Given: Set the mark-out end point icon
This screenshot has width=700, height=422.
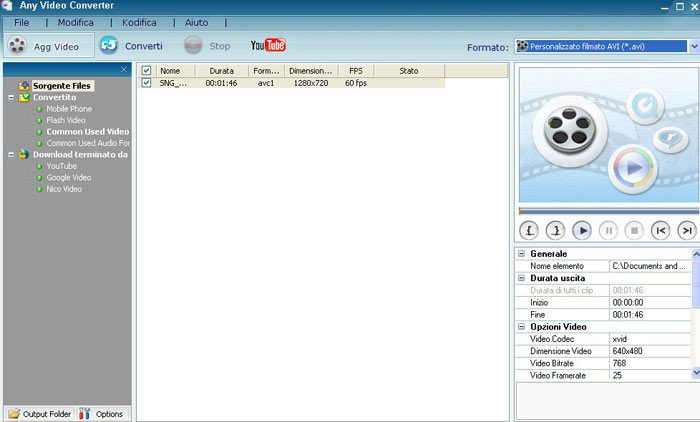Looking at the screenshot, I should click(555, 230).
